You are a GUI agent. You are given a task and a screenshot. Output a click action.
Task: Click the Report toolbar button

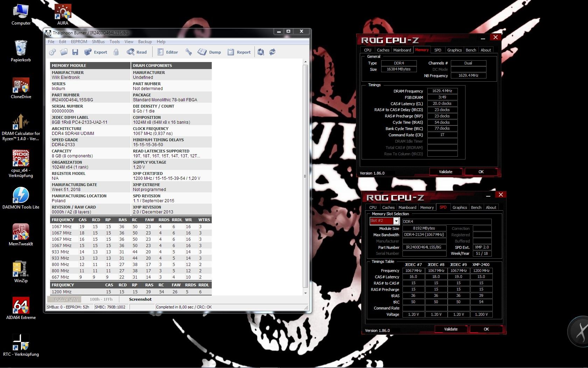tap(239, 52)
